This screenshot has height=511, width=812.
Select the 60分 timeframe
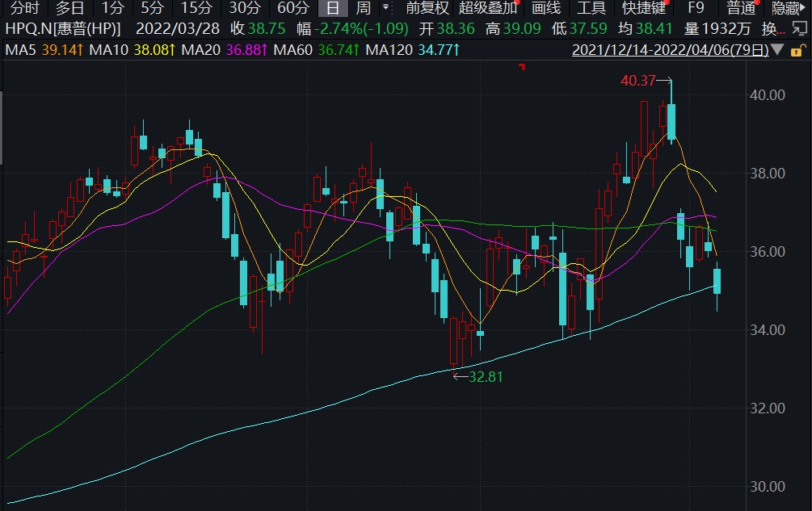(292, 9)
